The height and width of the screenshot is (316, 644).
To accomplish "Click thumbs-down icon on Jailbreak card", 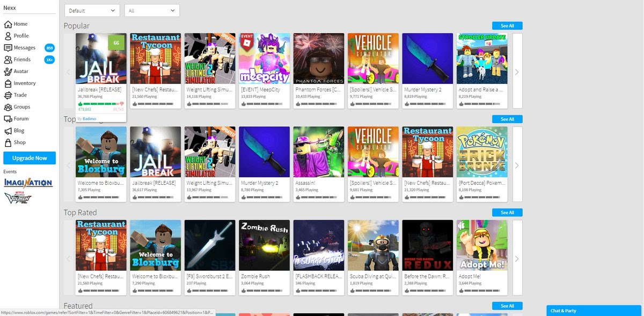I will (122, 104).
